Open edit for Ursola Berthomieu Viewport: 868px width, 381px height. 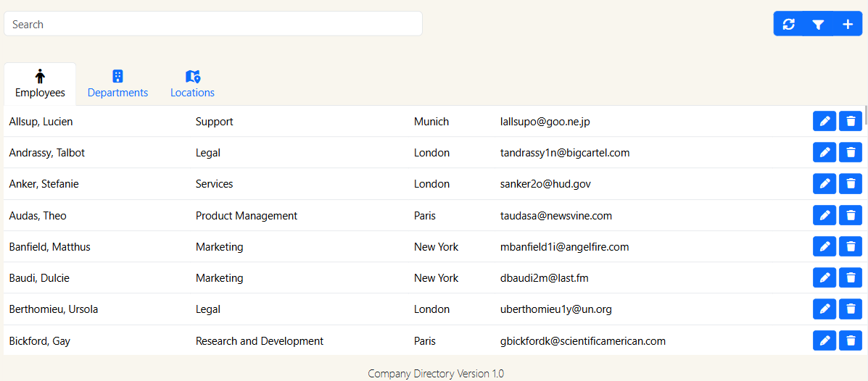(824, 309)
